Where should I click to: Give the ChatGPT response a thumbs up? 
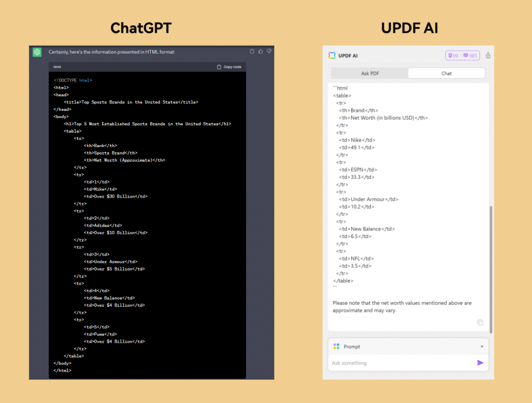261,51
